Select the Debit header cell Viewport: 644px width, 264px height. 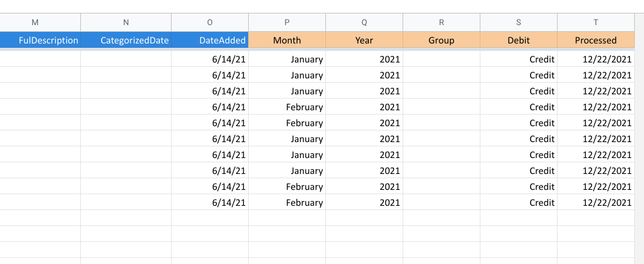pos(519,40)
